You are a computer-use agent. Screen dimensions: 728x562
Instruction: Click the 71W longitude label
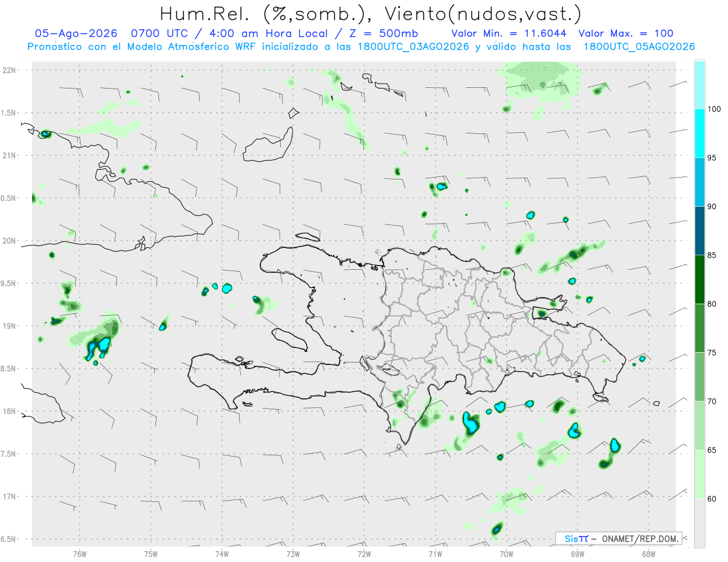click(x=435, y=554)
